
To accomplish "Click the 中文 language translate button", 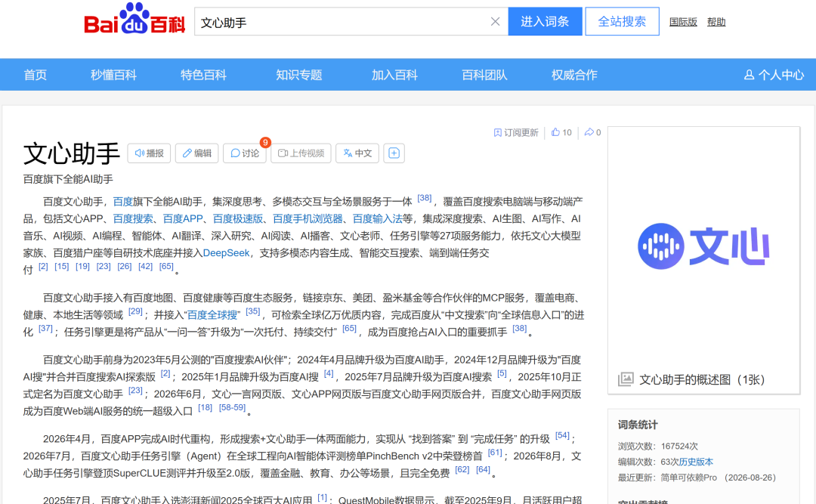I will point(357,153).
